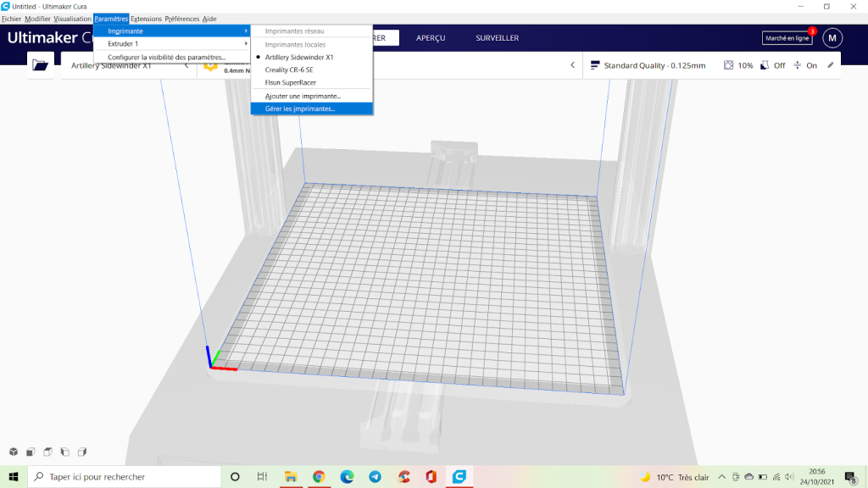
Task: Choose Gérer les imprimantes...
Action: (x=311, y=108)
